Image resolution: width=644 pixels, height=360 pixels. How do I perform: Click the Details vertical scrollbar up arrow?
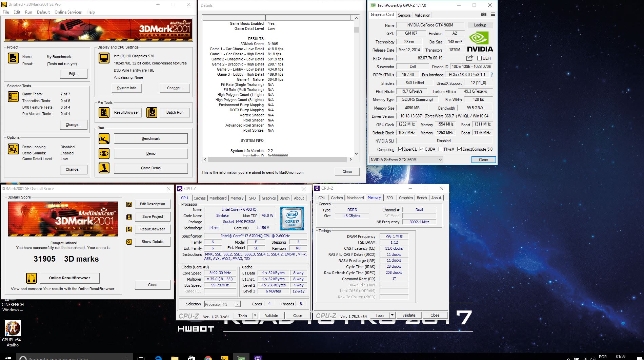pyautogui.click(x=356, y=18)
